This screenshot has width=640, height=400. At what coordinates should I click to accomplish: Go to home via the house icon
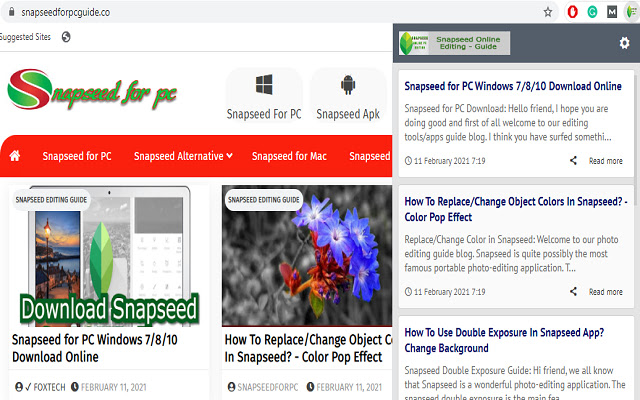click(x=15, y=156)
